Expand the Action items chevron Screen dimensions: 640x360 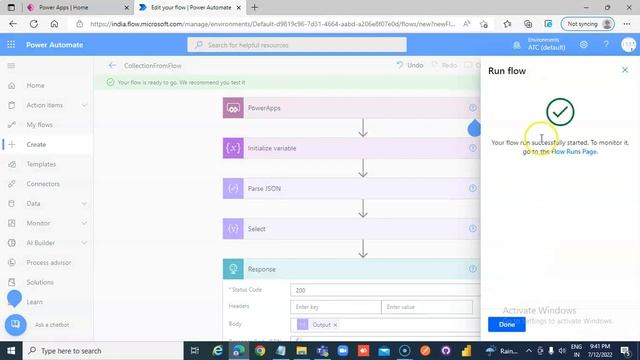coord(84,105)
